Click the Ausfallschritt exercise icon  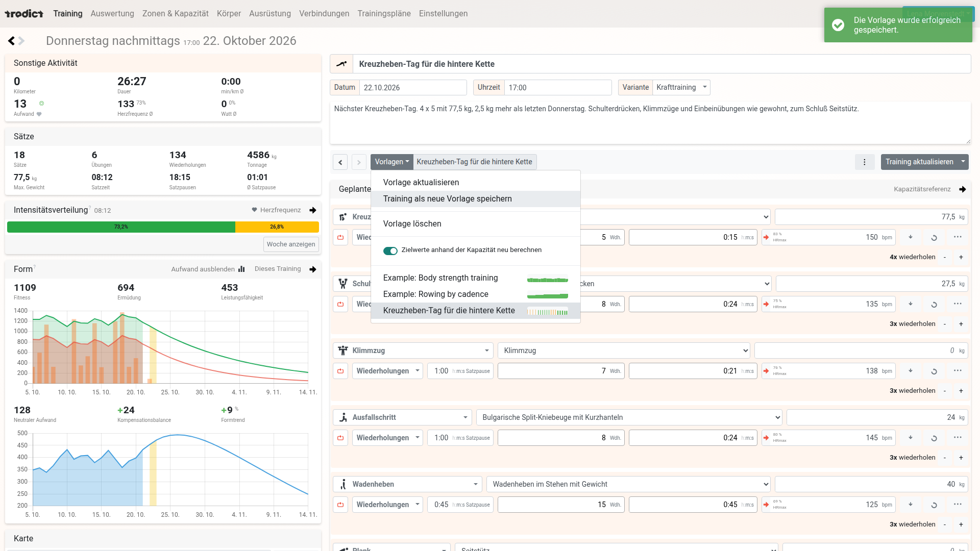coord(344,417)
